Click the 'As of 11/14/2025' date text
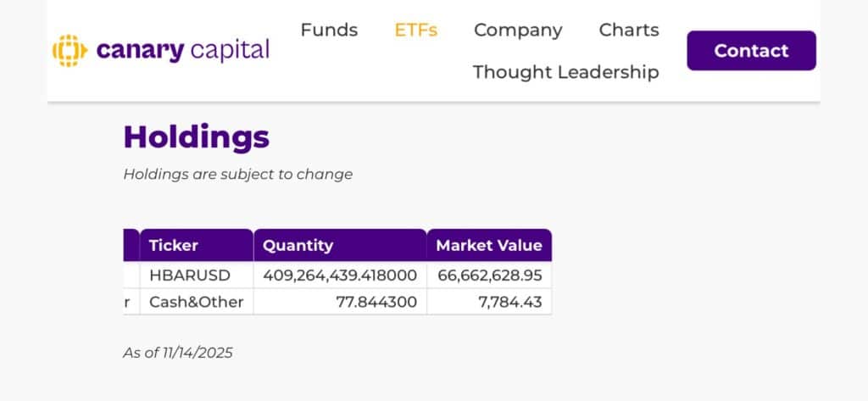The height and width of the screenshot is (401, 868). (177, 353)
